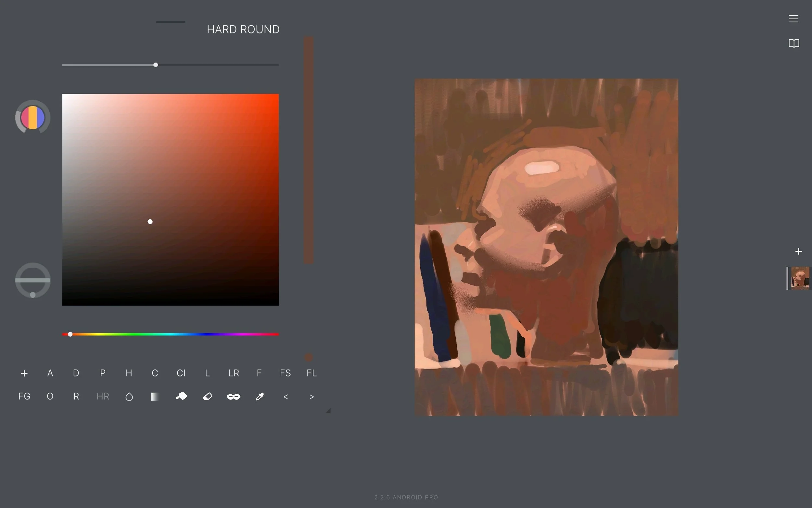The width and height of the screenshot is (812, 508).
Task: Select the Smudge tool
Action: 181,397
